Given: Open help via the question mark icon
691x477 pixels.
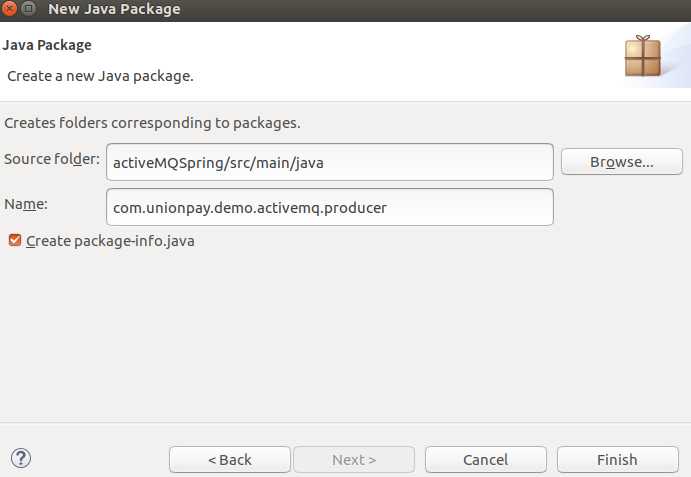Looking at the screenshot, I should [21, 459].
